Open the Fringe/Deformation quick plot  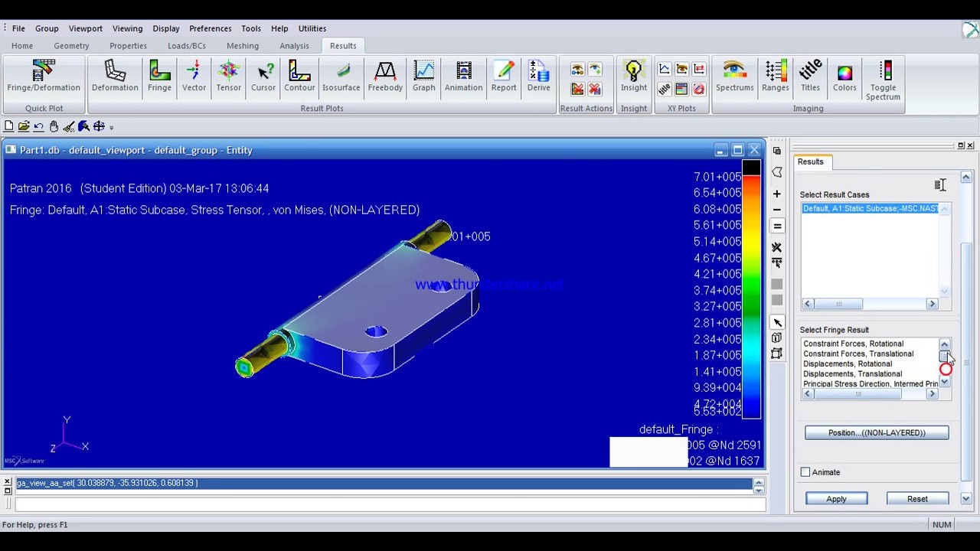click(44, 77)
